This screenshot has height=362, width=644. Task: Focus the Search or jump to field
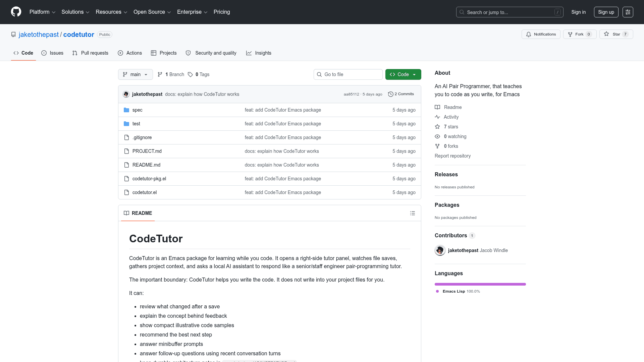[509, 12]
